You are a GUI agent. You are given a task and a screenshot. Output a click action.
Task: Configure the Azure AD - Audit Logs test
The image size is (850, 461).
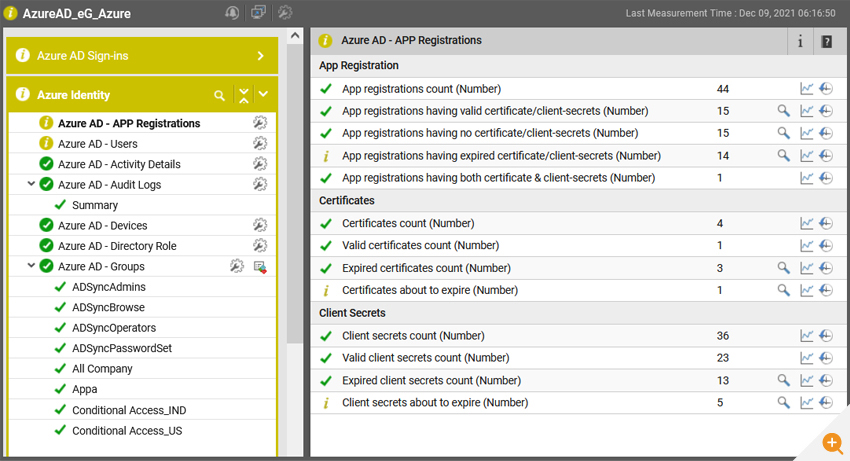(260, 184)
